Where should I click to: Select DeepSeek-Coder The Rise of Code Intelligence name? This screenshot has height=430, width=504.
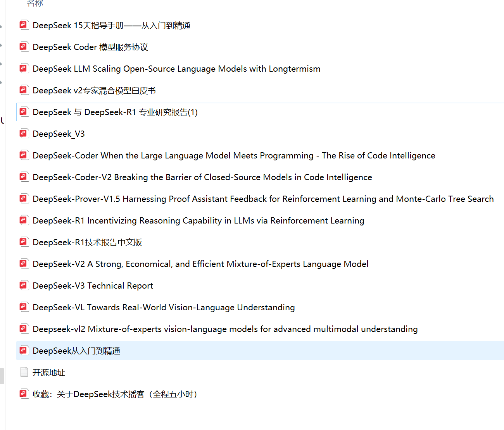(x=234, y=156)
